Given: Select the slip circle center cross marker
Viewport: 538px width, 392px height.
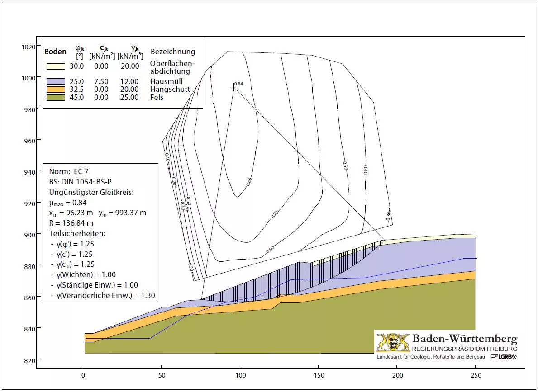Looking at the screenshot, I should tap(233, 86).
